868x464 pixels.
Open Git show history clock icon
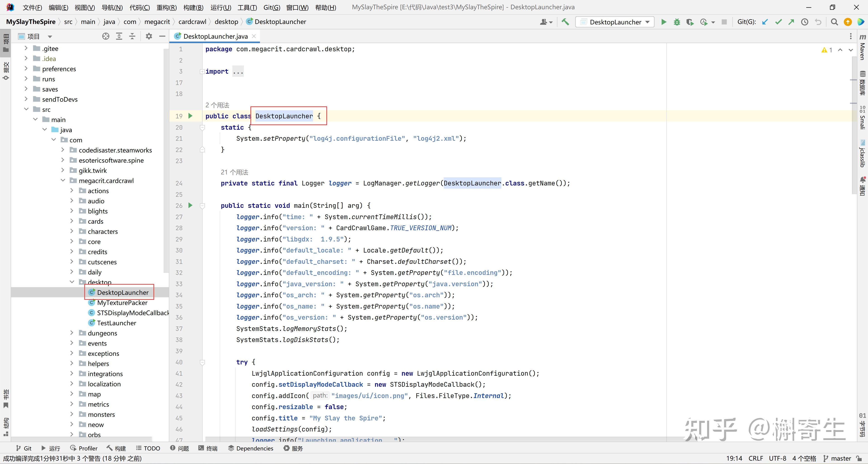point(805,22)
